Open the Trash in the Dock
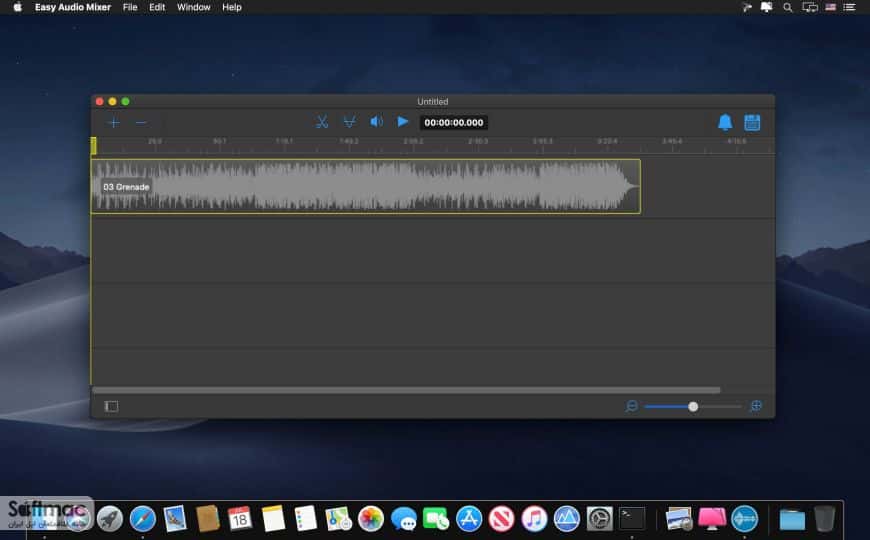Image resolution: width=870 pixels, height=540 pixels. [825, 518]
